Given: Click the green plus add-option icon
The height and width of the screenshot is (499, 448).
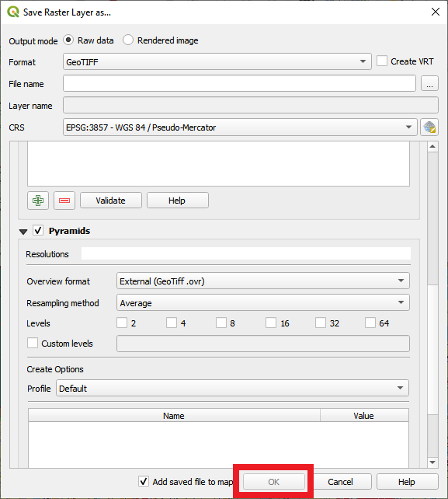Looking at the screenshot, I should (38, 201).
